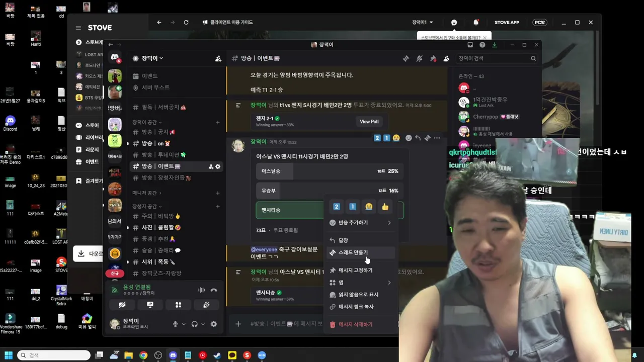Select 답장 in context menu

click(361, 240)
